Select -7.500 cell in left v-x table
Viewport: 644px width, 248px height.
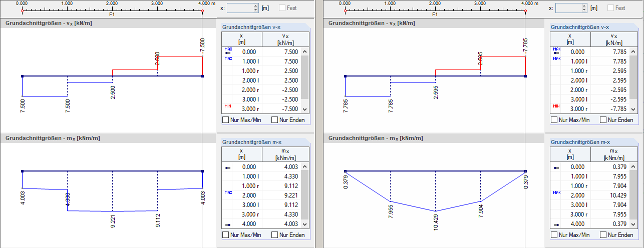(x=281, y=109)
